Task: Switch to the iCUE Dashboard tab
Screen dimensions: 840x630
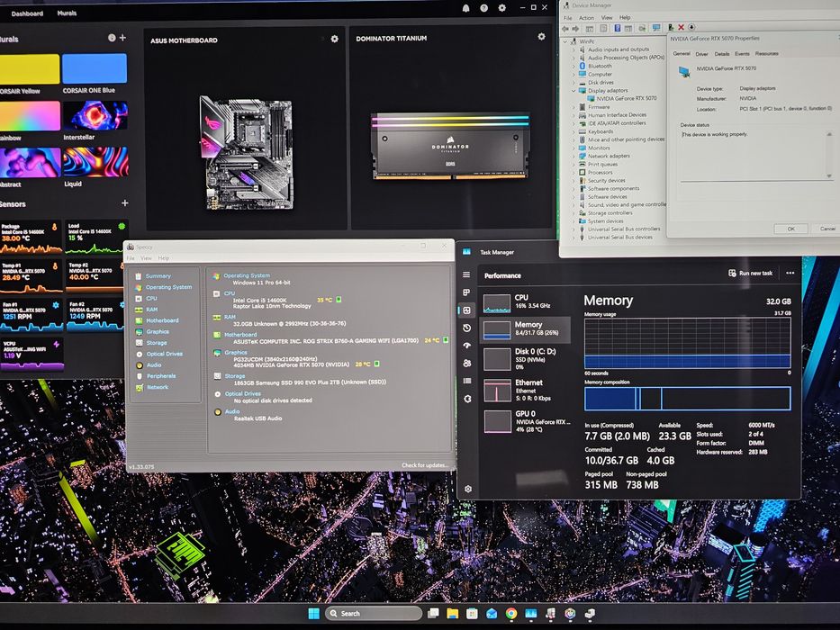Action: 27,13
